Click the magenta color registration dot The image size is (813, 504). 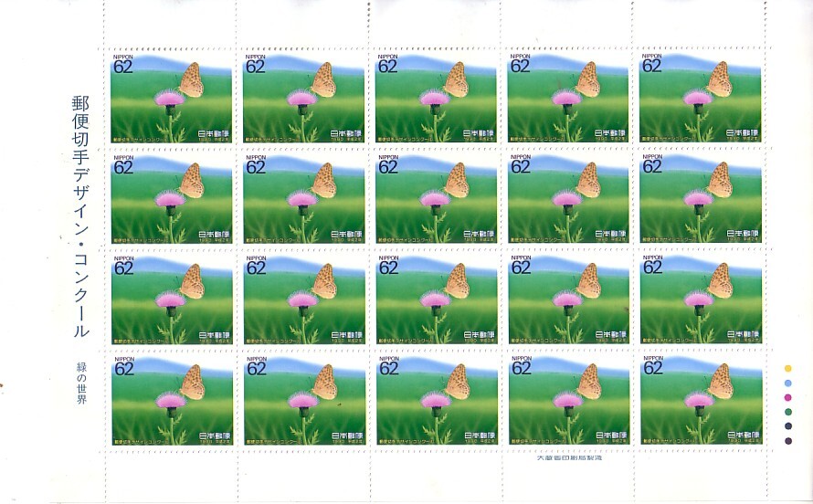coord(788,398)
